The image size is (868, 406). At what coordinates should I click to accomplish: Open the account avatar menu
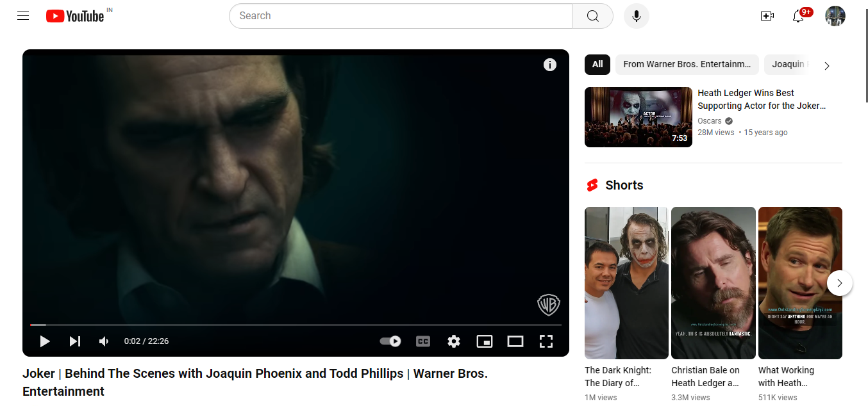(x=835, y=16)
